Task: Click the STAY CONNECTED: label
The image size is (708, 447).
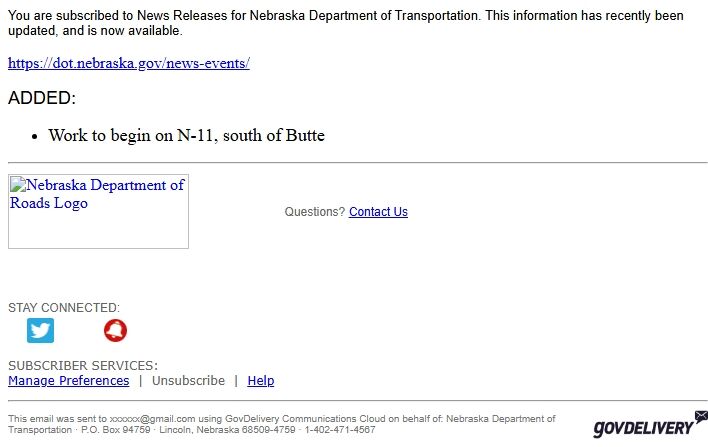Action: point(64,308)
